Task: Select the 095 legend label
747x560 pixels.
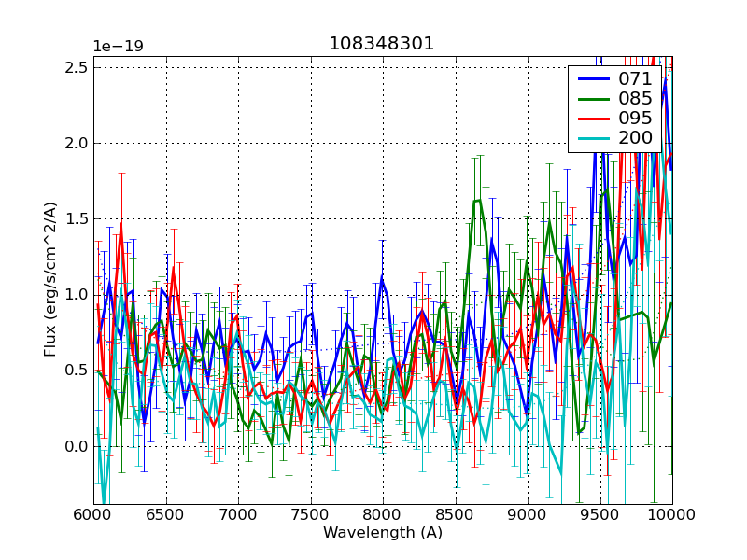Action: 635,119
